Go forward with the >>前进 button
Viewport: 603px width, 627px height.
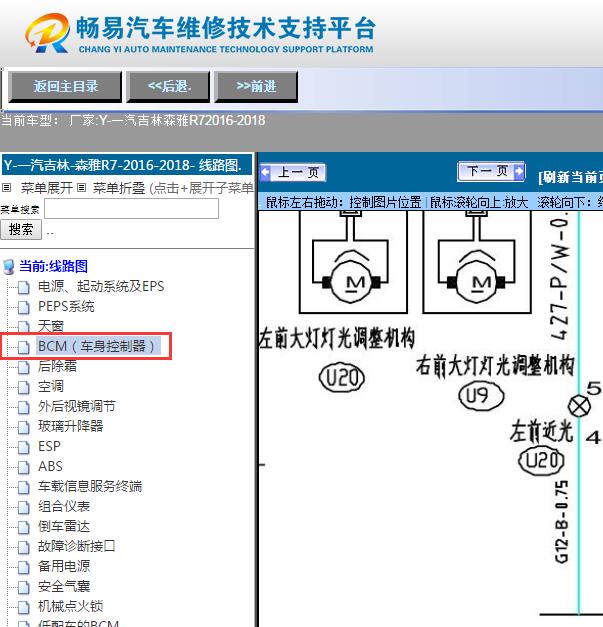(256, 86)
